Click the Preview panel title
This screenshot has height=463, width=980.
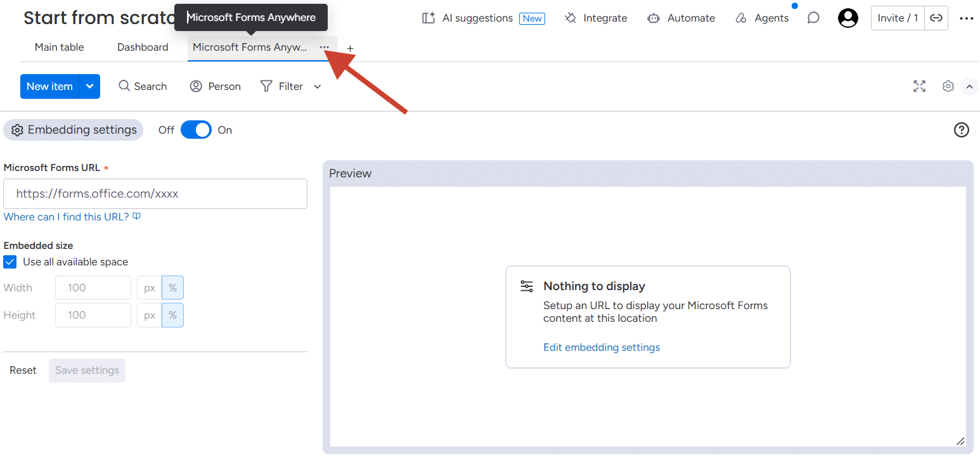(351, 174)
